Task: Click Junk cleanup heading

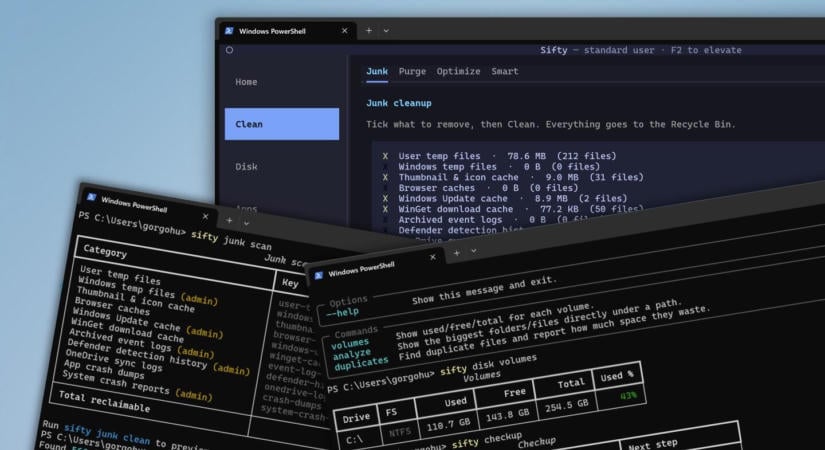Action: coord(399,103)
